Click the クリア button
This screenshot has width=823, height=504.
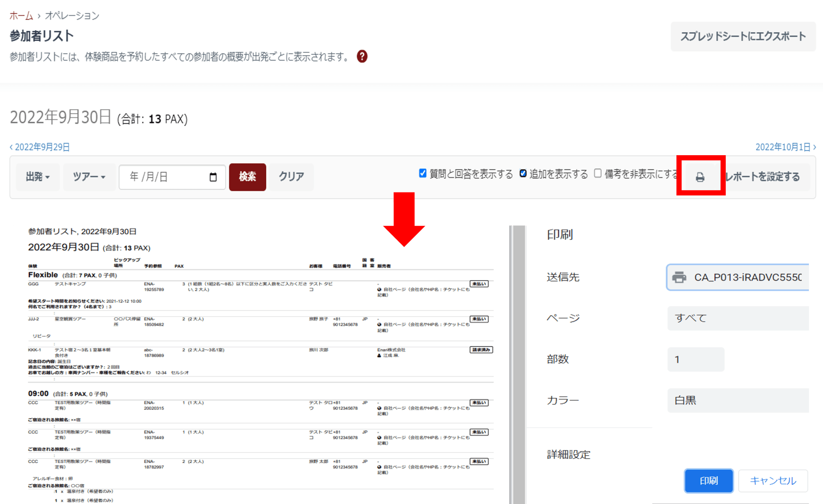pos(291,177)
